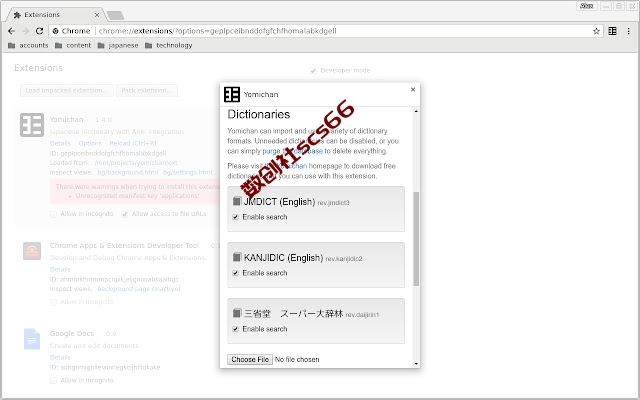Open the technology bookmarks folder

click(x=169, y=45)
